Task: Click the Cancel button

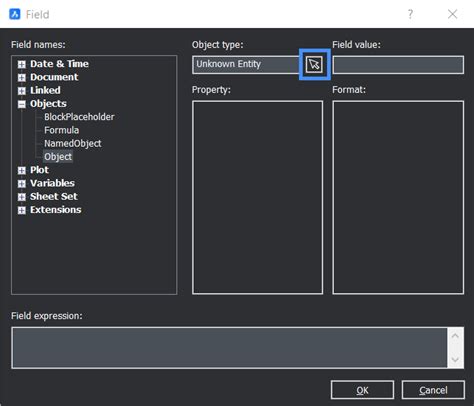Action: click(433, 390)
